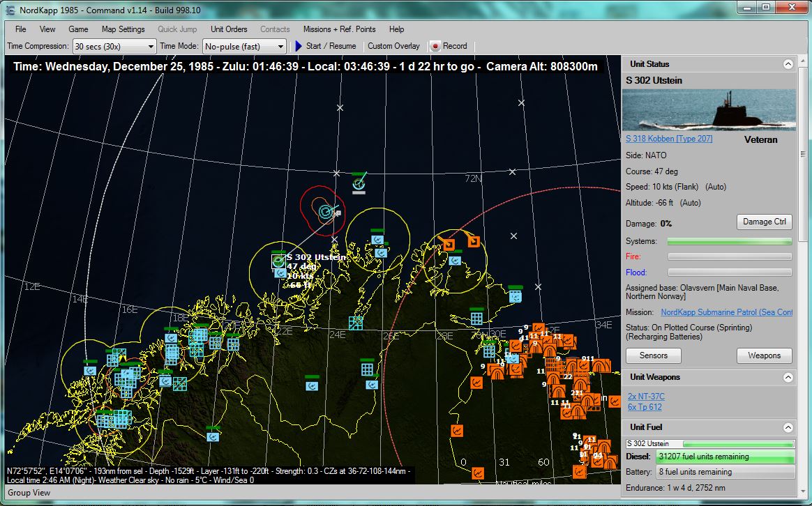
Task: Click the Weapons button
Action: click(x=765, y=355)
